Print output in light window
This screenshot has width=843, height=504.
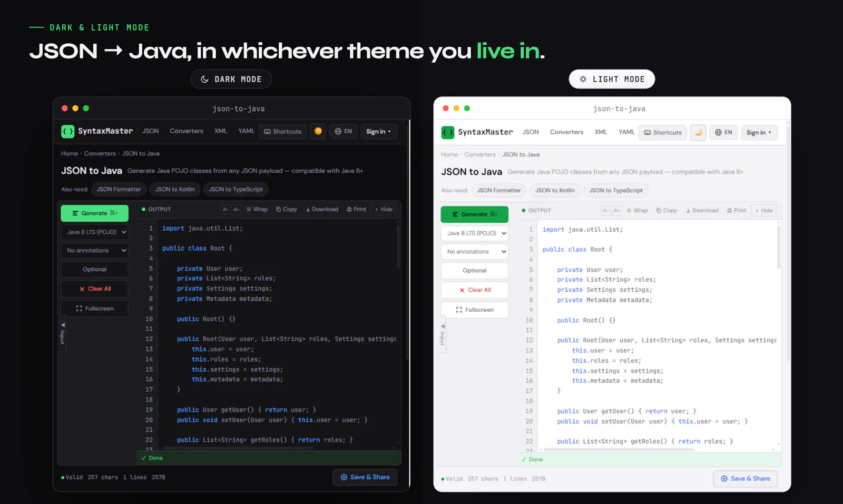point(737,210)
